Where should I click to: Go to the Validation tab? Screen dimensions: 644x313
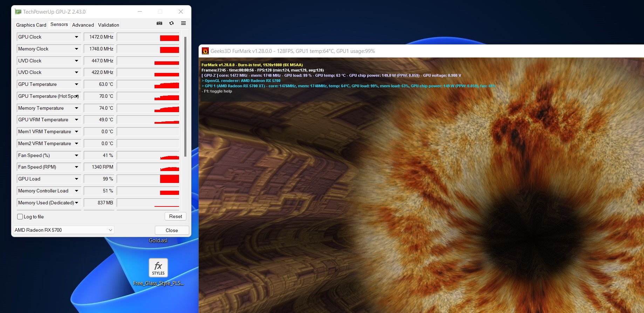[109, 25]
